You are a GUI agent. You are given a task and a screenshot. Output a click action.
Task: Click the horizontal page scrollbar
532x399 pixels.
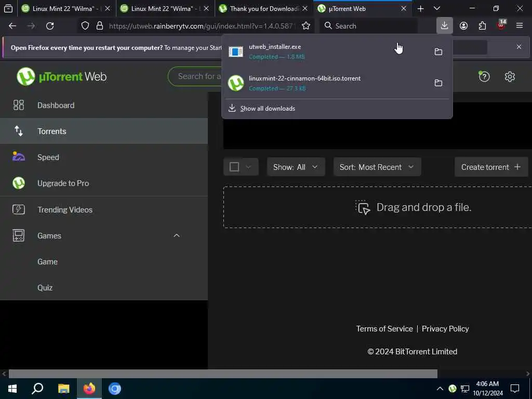pos(223,374)
